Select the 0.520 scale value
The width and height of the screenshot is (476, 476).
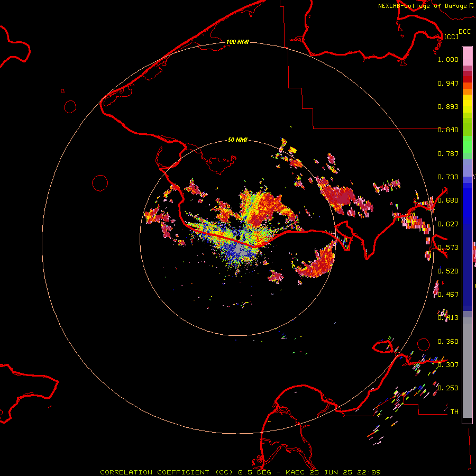(448, 271)
